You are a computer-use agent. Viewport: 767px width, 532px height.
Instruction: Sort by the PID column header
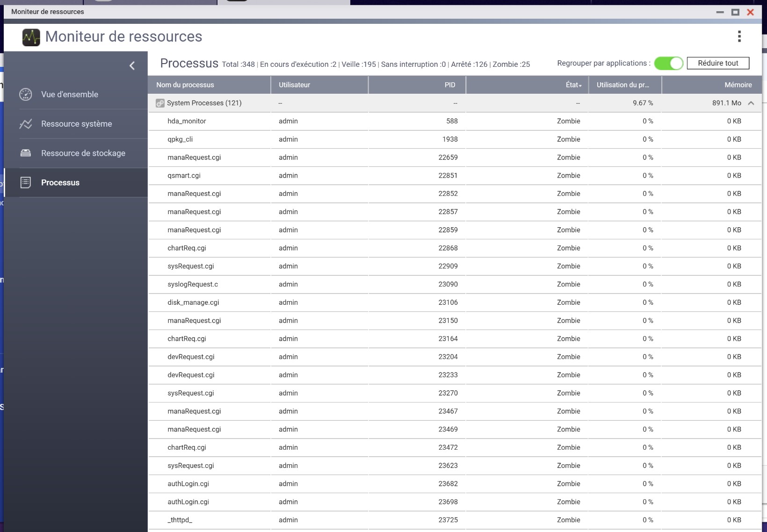[x=449, y=85]
